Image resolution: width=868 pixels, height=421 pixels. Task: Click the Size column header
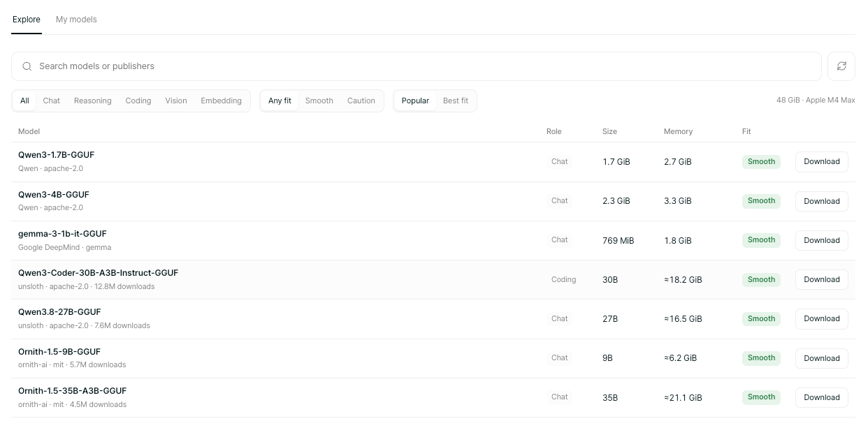pyautogui.click(x=609, y=131)
